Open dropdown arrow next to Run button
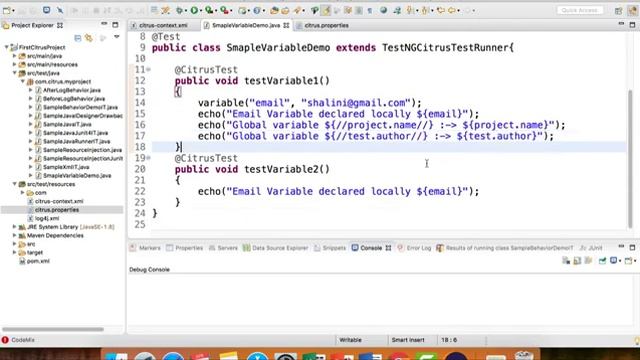Viewport: 640px width, 360px height. (x=201, y=11)
